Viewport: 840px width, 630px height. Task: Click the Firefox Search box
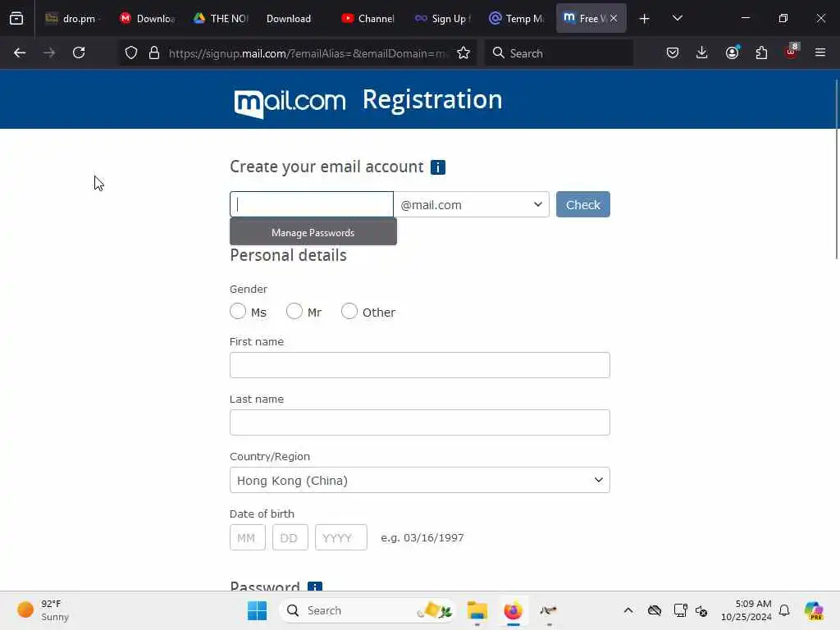(x=559, y=53)
